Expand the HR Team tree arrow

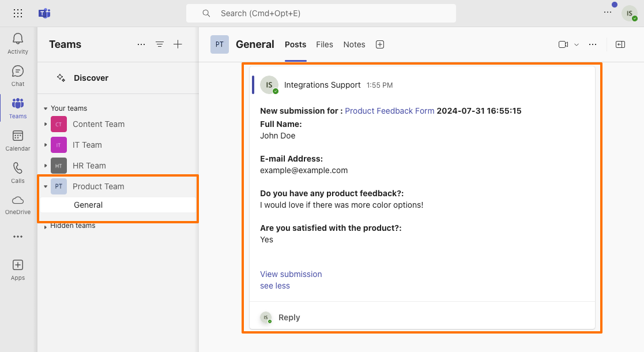tap(46, 166)
